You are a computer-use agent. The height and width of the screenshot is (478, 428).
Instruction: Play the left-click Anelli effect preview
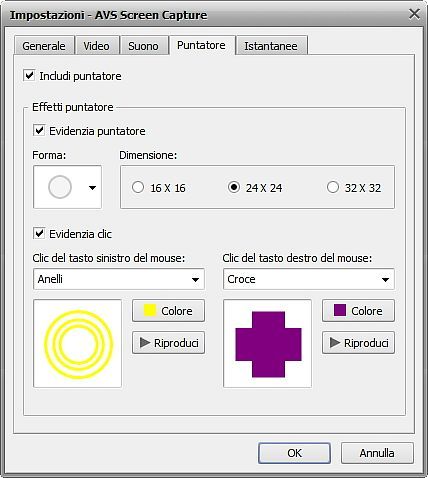(x=168, y=342)
